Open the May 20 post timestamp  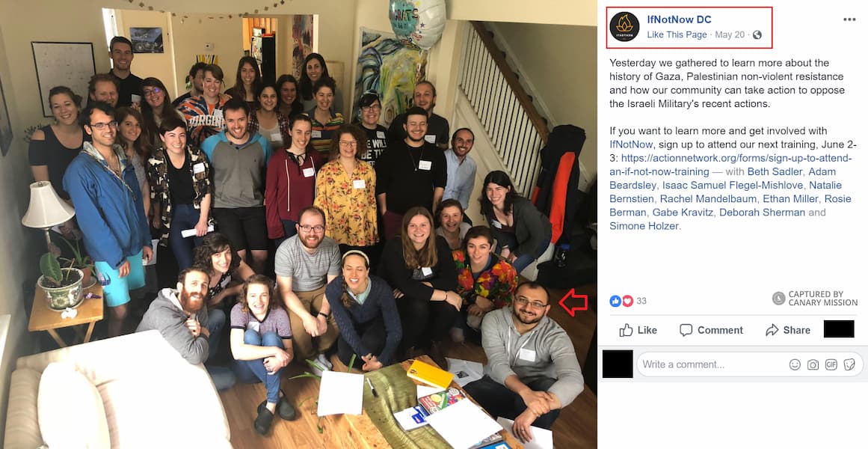click(x=730, y=35)
